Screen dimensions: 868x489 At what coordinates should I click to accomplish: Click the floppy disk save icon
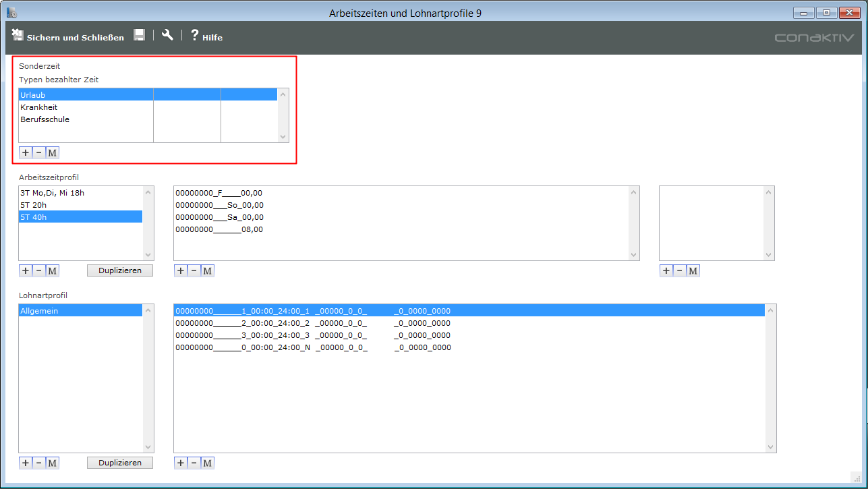tap(139, 36)
